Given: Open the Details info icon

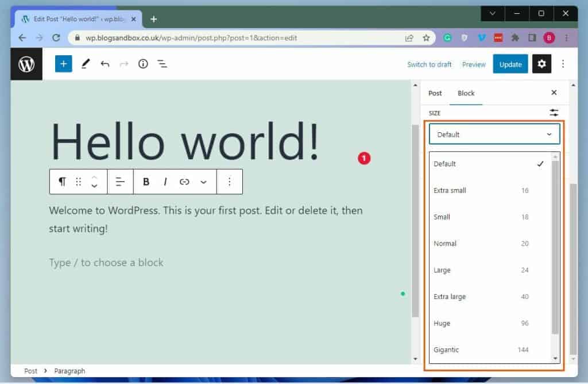Looking at the screenshot, I should point(142,64).
